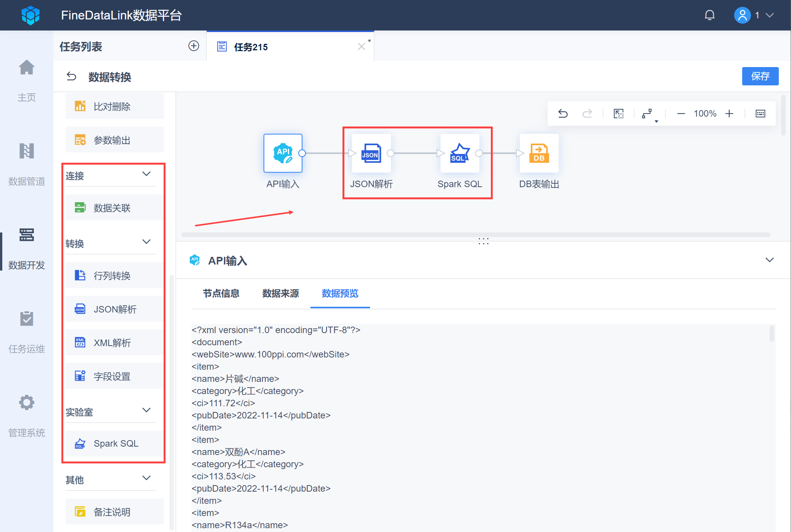Collapse the 转换 operator group
The width and height of the screenshot is (791, 532).
[146, 242]
